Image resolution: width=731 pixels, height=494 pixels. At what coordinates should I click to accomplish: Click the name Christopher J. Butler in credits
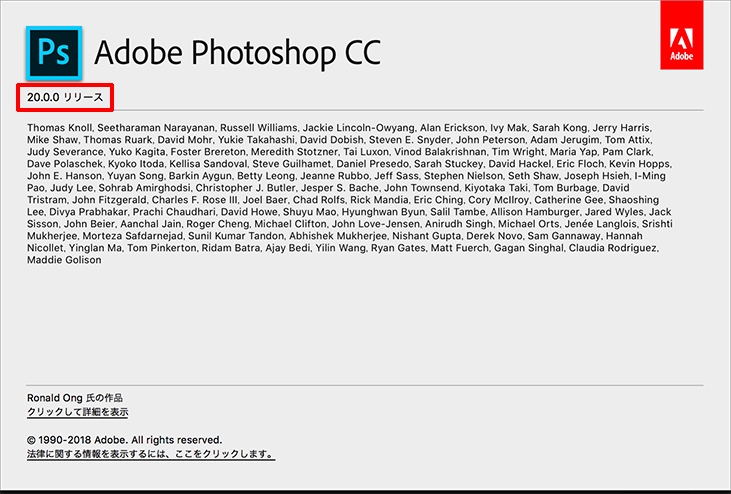pyautogui.click(x=245, y=188)
